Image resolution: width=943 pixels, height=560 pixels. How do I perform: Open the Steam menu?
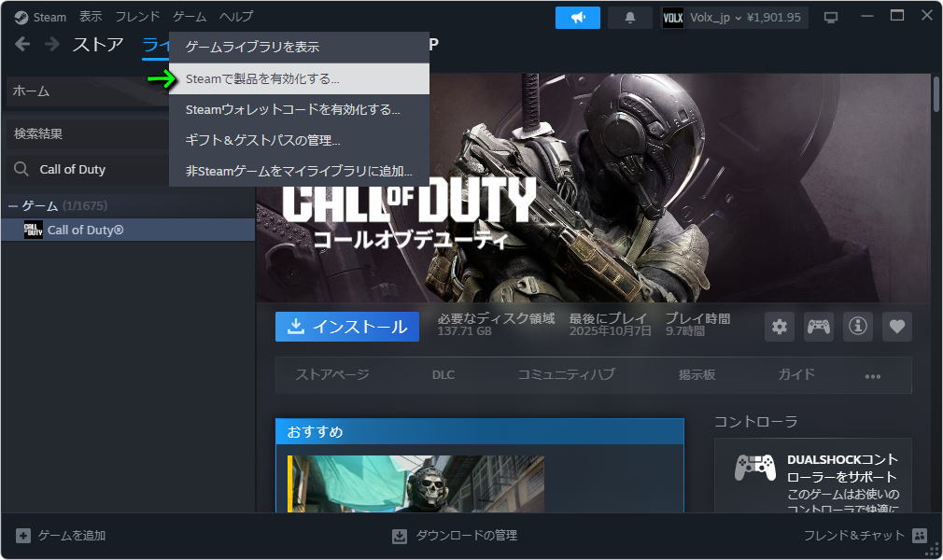[49, 18]
